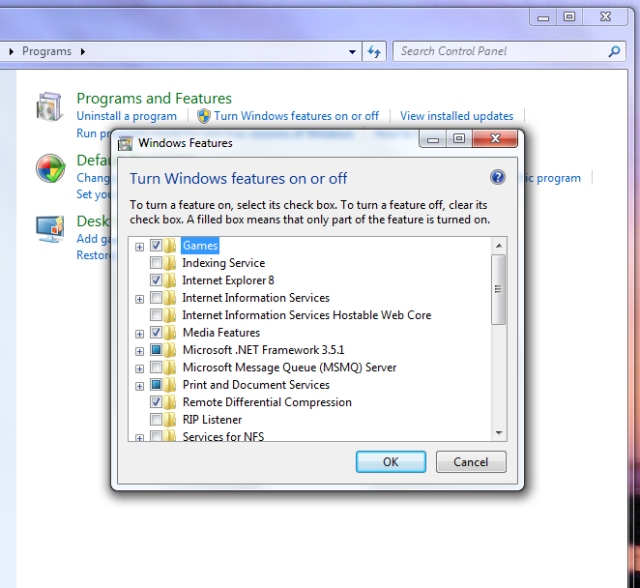This screenshot has width=640, height=588.
Task: Click folder icon next to Microsoft Message Queue Server
Action: coord(169,367)
